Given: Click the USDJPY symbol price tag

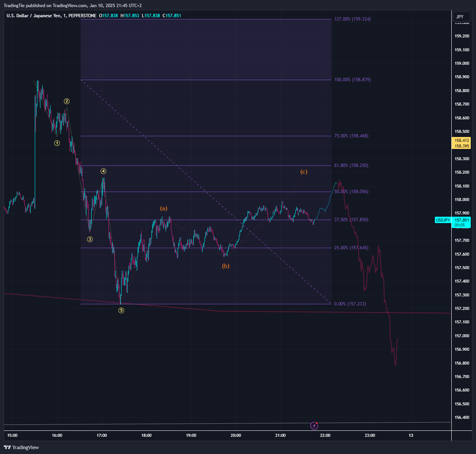Looking at the screenshot, I should pyautogui.click(x=443, y=220).
